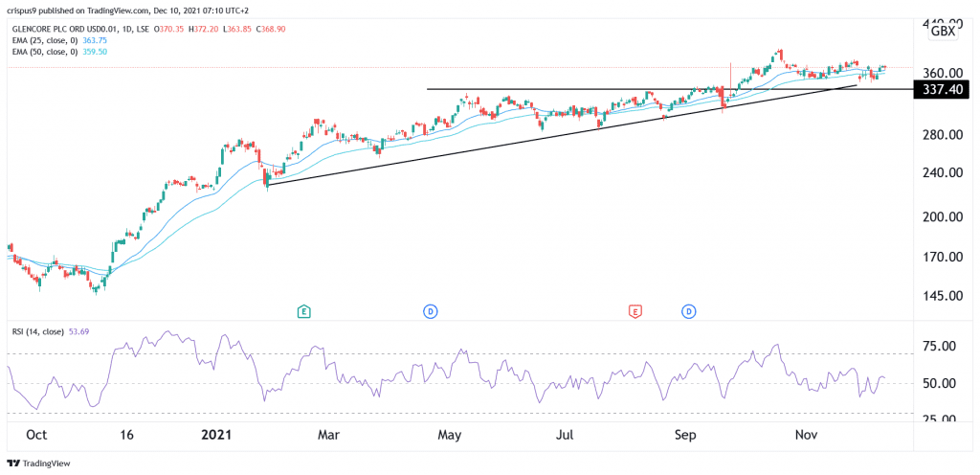Click the 337.40 price label
Image resolution: width=980 pixels, height=475 pixels.
(x=942, y=91)
